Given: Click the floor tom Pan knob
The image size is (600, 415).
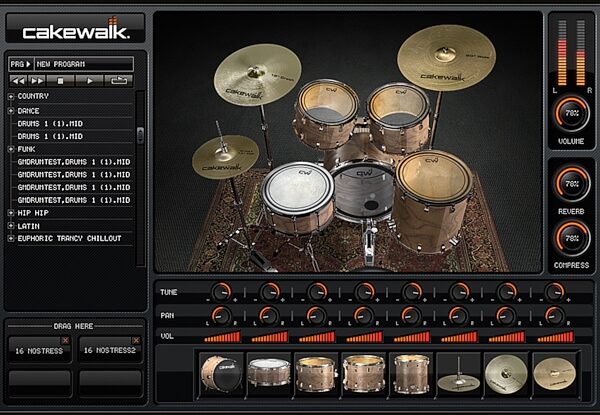Looking at the screenshot, I should click(411, 316).
